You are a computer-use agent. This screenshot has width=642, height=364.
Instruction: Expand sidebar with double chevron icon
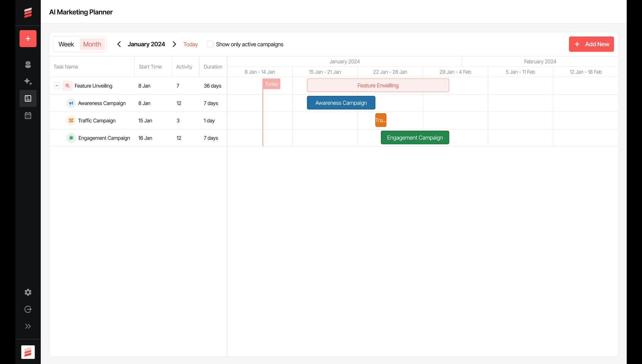coord(28,327)
